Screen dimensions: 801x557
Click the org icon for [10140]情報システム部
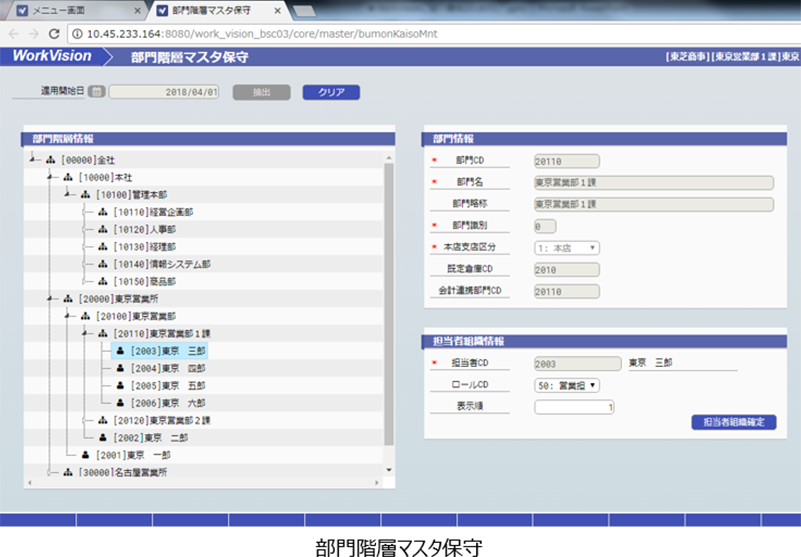[x=102, y=264]
